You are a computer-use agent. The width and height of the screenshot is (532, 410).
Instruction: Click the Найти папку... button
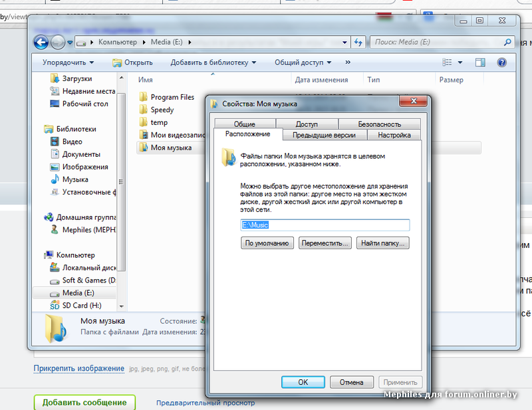pos(383,243)
